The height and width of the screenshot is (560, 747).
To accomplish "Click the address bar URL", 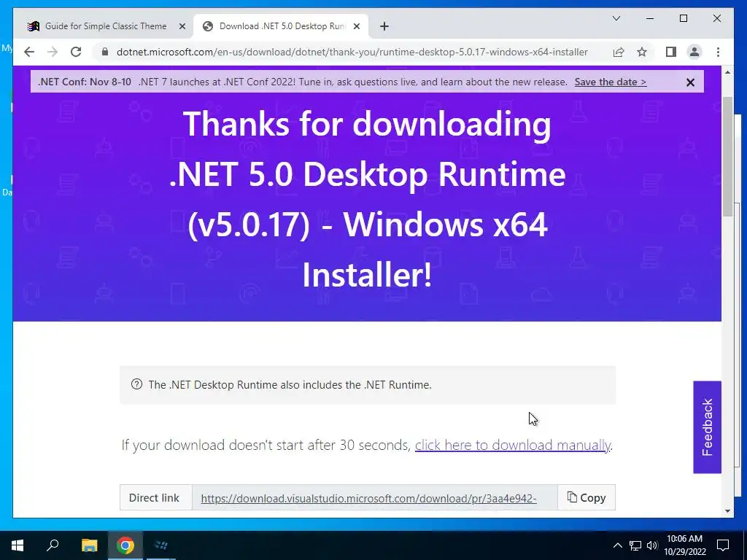I will click(x=352, y=52).
